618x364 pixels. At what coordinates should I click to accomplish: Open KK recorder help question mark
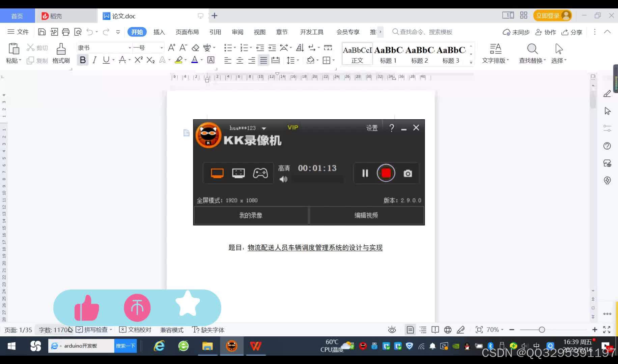tap(392, 128)
